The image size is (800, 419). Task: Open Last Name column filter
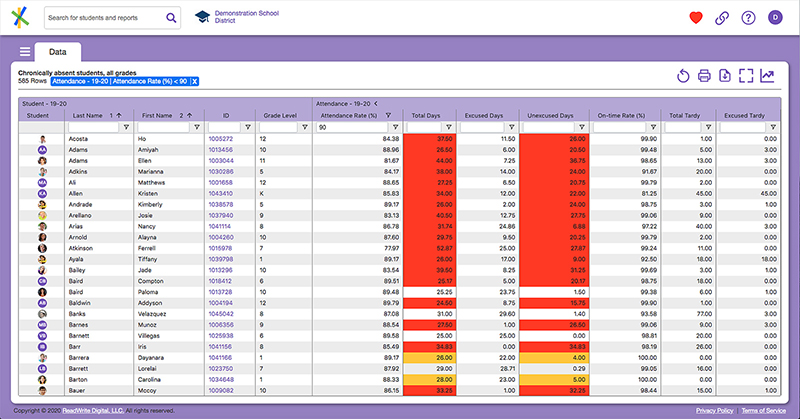pyautogui.click(x=125, y=128)
